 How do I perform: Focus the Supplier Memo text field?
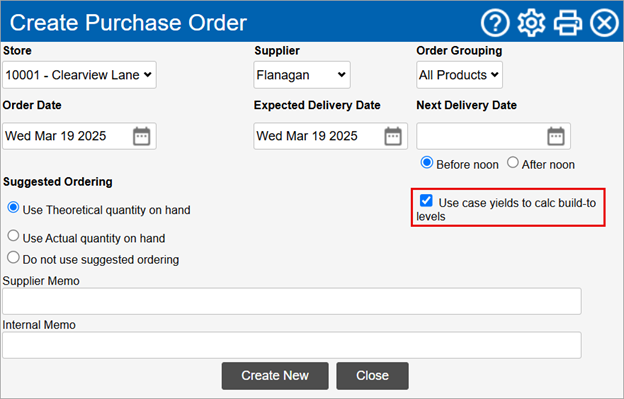tap(292, 301)
